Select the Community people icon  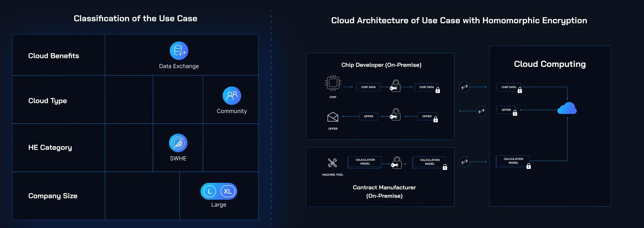(232, 95)
